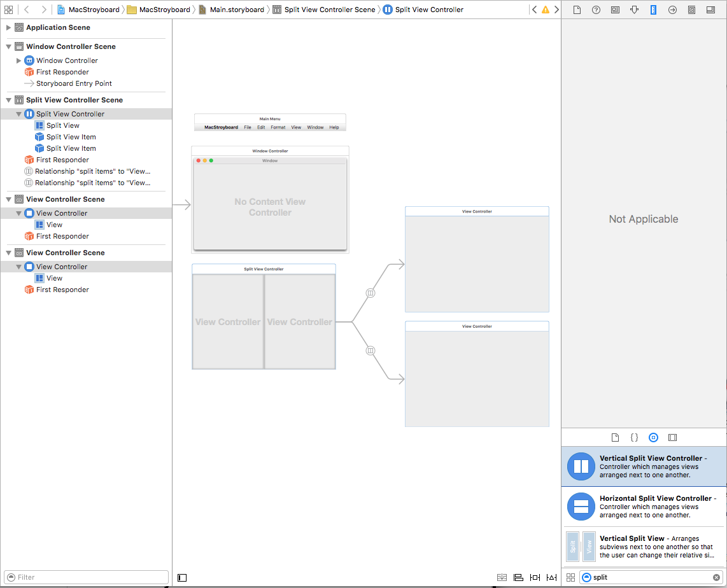Select Horizontal Split View Controller library item
The width and height of the screenshot is (727, 588).
(x=644, y=507)
